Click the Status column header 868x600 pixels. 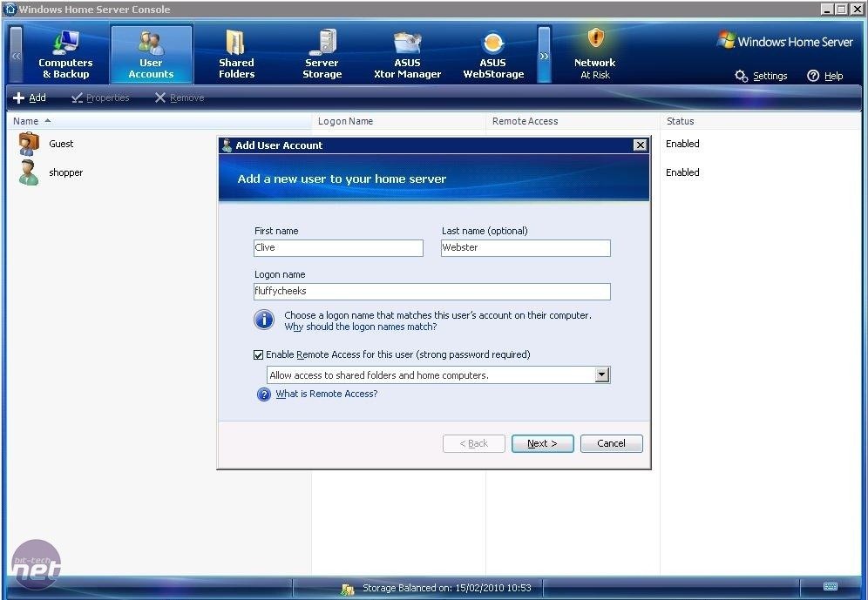[760, 121]
